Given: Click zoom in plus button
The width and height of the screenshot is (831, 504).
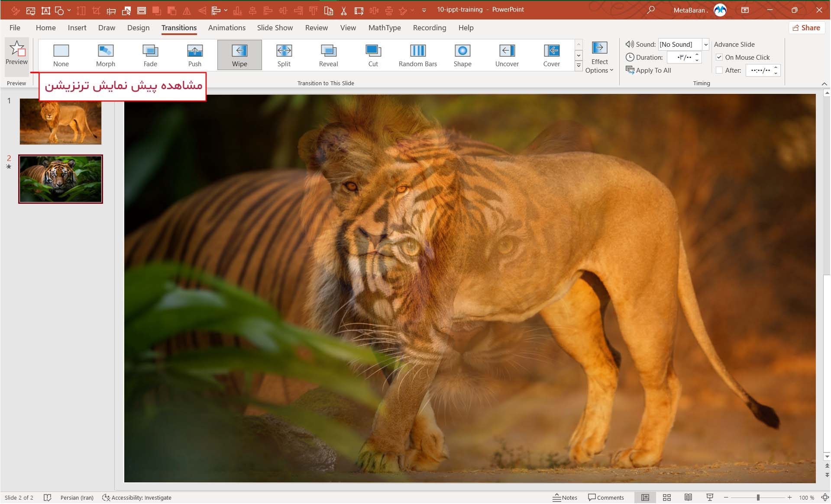Looking at the screenshot, I should 789,498.
